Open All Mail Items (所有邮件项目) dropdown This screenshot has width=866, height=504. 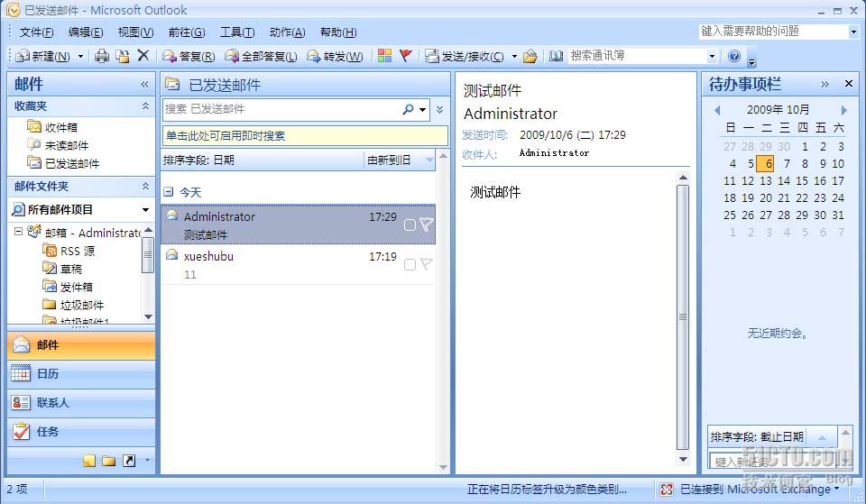point(145,210)
